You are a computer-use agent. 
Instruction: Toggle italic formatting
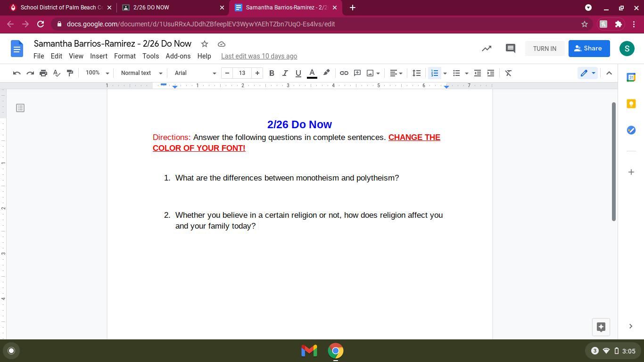(285, 73)
